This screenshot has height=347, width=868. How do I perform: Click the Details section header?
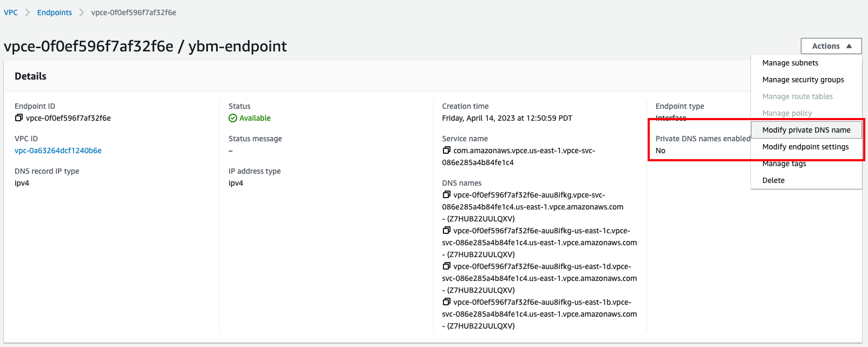coord(30,76)
